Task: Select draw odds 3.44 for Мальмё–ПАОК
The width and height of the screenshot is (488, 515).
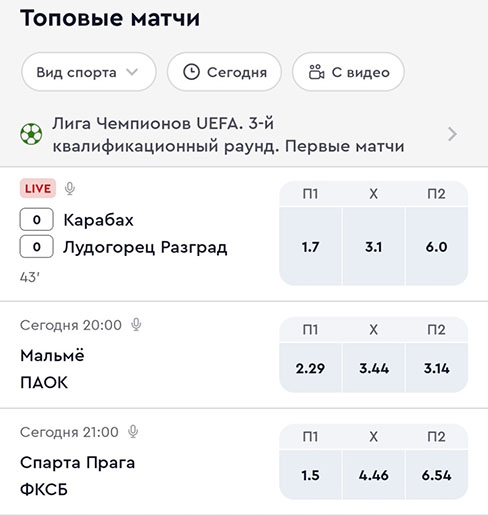Action: click(374, 368)
